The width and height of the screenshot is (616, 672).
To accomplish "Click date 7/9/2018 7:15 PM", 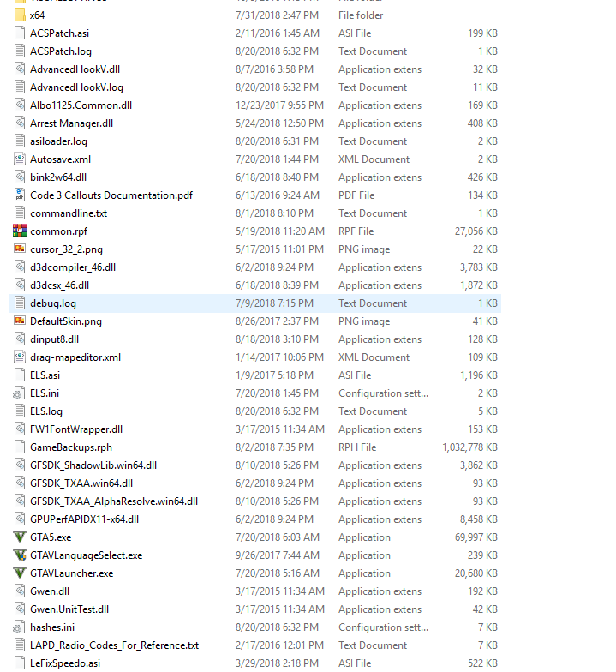I will pos(274,303).
